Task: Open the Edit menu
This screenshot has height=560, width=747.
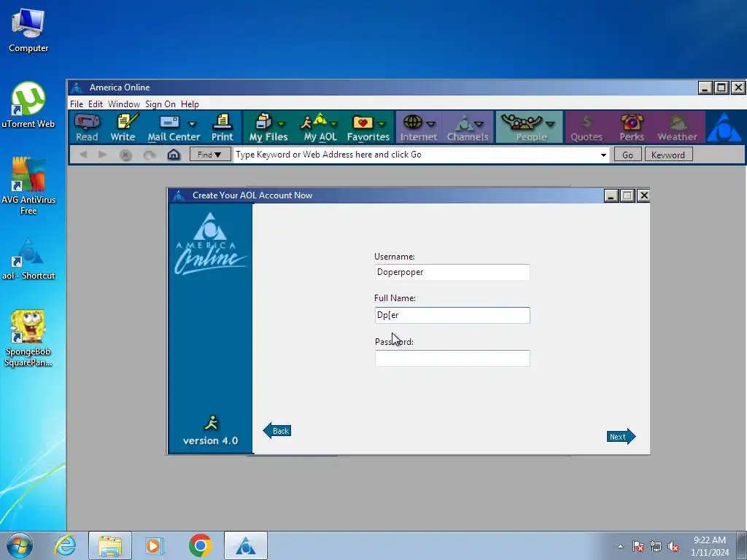Action: pyautogui.click(x=96, y=104)
